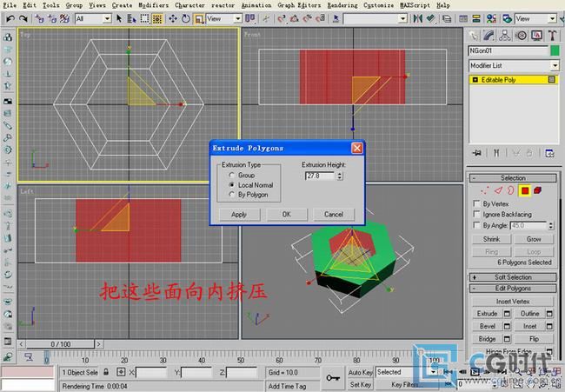Viewport: 565px width, 392px height.
Task: Select Vertex sub-object level
Action: pyautogui.click(x=485, y=190)
